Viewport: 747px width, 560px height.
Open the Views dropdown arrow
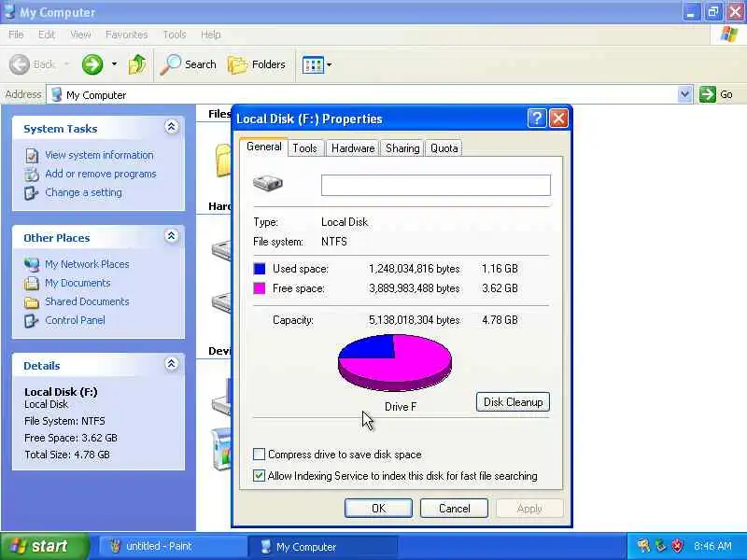(330, 64)
